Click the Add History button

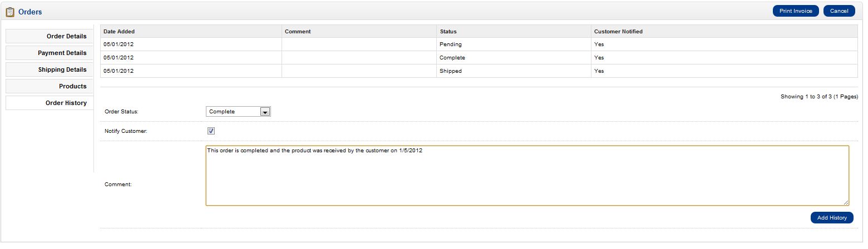point(832,218)
